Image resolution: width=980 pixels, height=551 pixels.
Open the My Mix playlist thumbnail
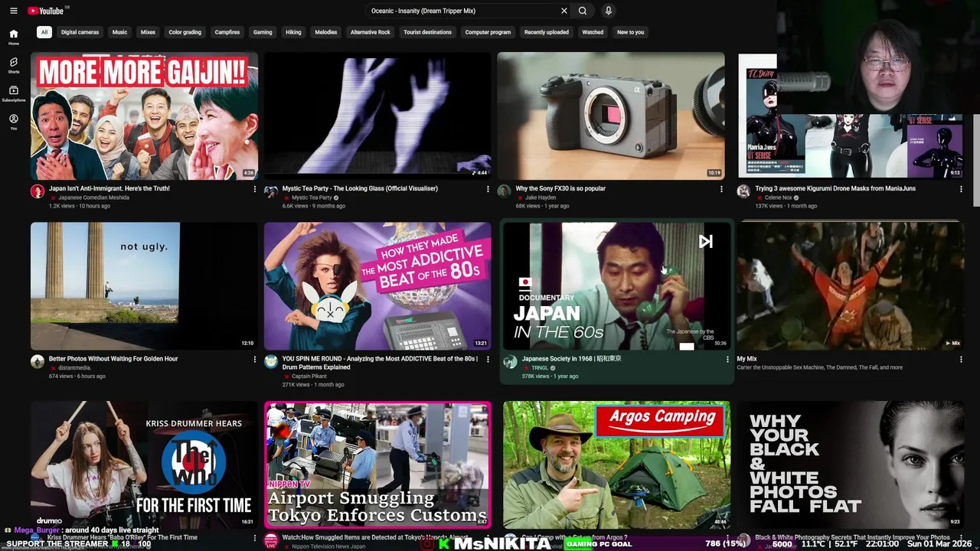click(x=850, y=286)
